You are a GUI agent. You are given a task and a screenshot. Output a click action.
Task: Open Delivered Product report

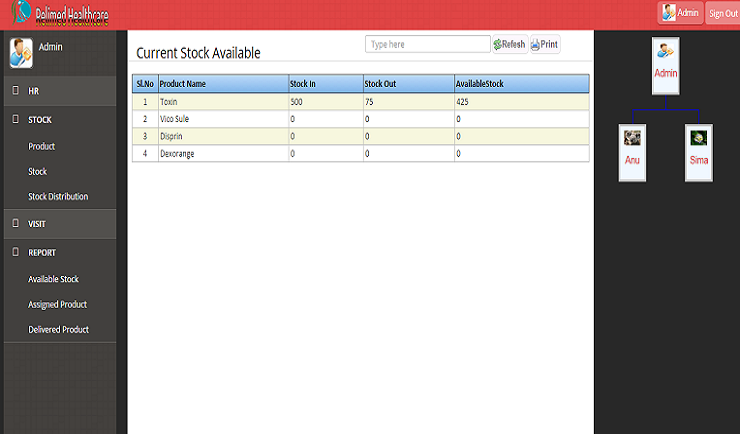click(59, 330)
